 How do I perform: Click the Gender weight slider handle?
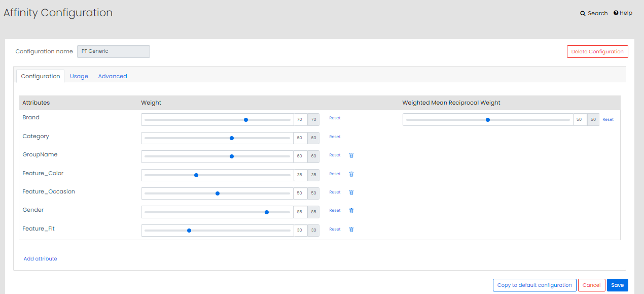(267, 212)
